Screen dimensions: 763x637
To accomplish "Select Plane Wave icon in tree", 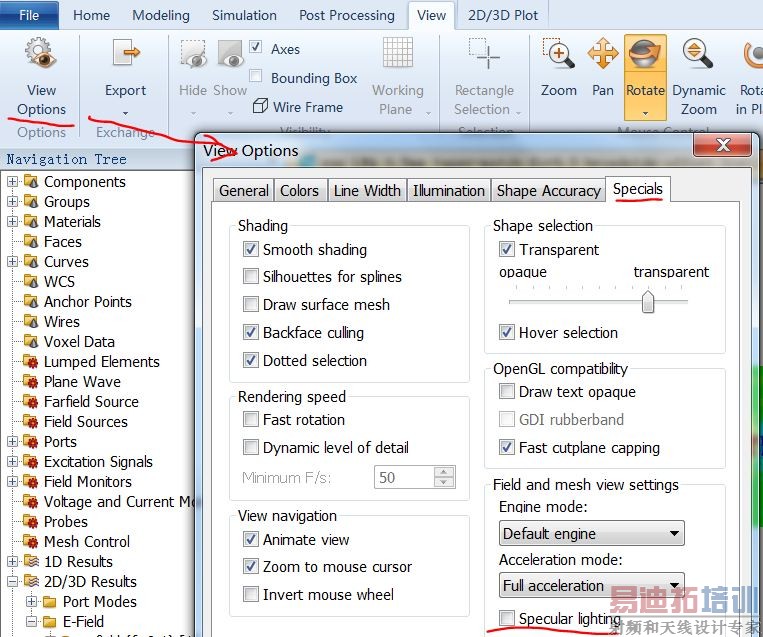I will (31, 382).
